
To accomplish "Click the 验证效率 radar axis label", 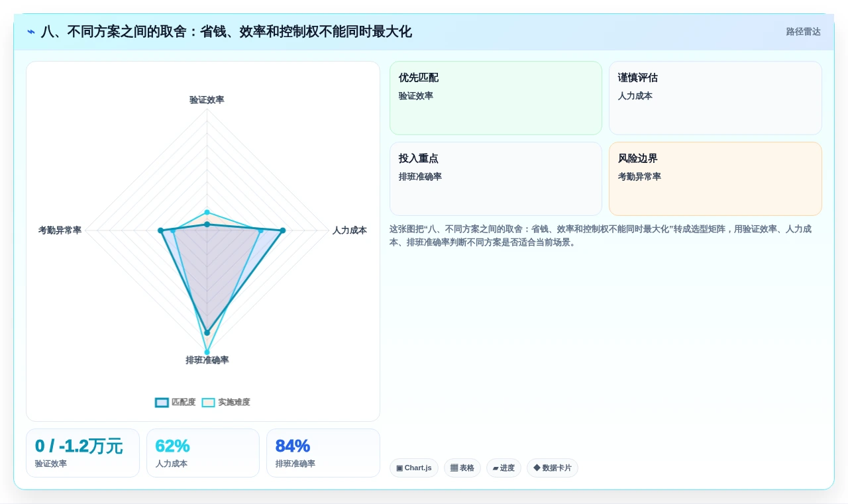I will coord(207,100).
